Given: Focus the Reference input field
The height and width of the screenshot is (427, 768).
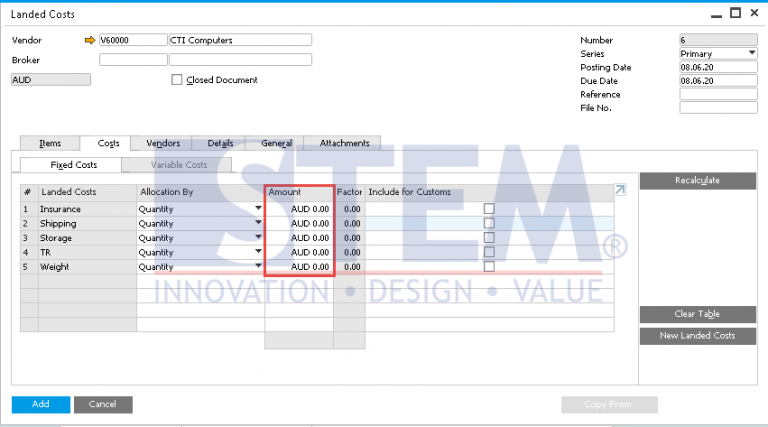Looking at the screenshot, I should (717, 94).
